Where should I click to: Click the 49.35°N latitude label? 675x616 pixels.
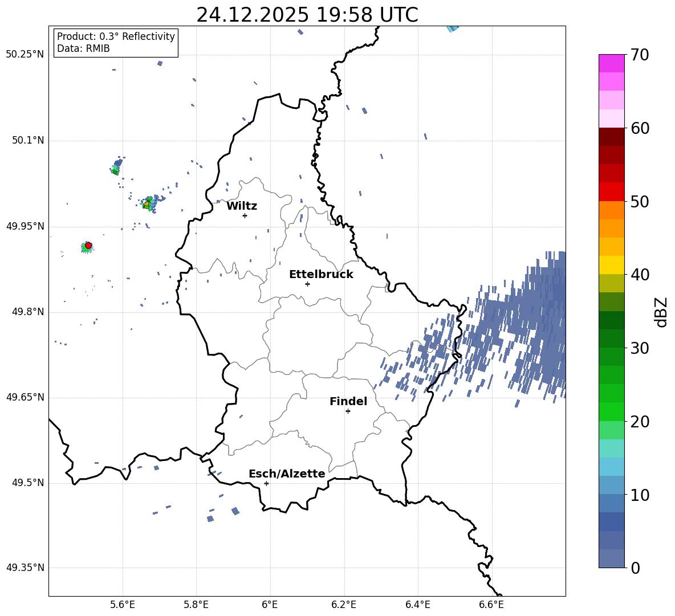tap(25, 568)
